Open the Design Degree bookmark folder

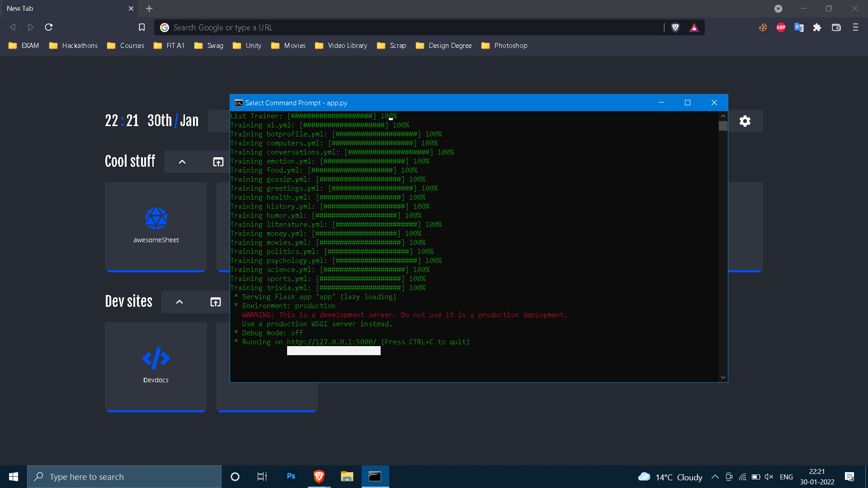click(443, 46)
